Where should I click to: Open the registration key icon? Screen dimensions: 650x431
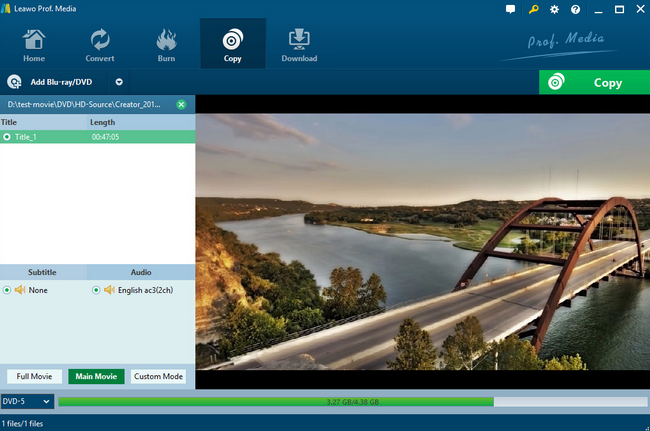[533, 9]
